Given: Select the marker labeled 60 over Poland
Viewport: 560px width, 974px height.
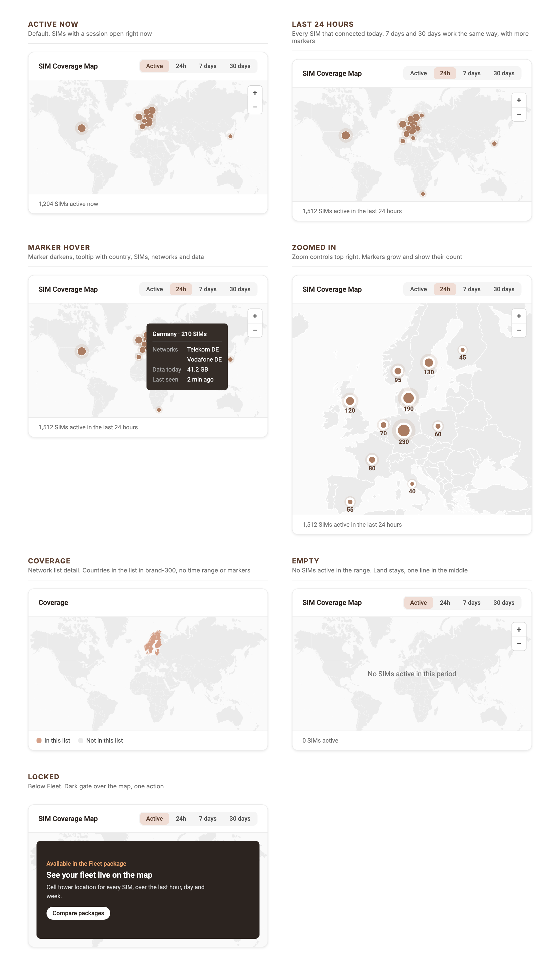Looking at the screenshot, I should pos(438,426).
